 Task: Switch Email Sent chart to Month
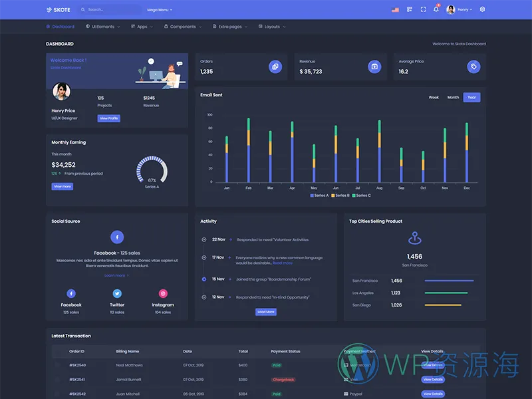point(453,97)
